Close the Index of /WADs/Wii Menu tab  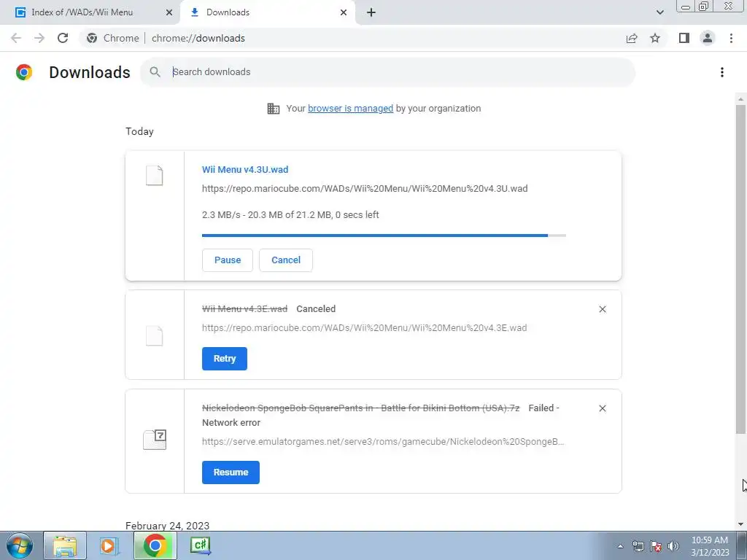(x=169, y=12)
